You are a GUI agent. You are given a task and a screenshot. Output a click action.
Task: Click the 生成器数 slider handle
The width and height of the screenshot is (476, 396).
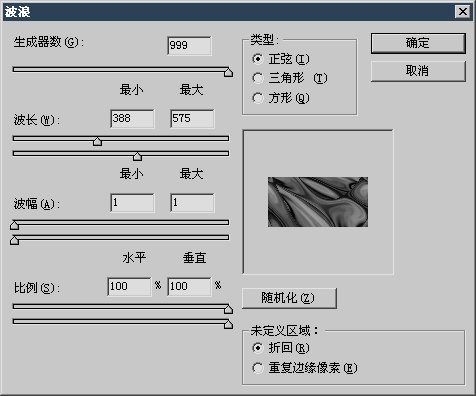(228, 72)
